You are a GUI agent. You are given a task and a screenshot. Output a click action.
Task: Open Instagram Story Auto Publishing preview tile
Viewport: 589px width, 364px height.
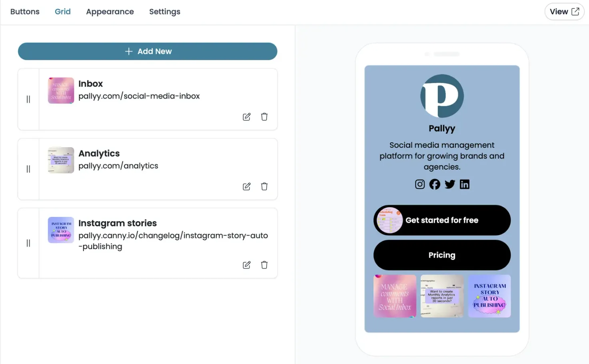click(489, 296)
